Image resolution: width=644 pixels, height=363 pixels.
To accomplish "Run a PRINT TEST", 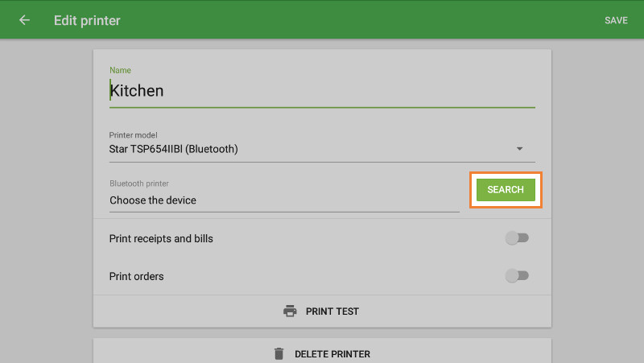I will click(x=332, y=311).
